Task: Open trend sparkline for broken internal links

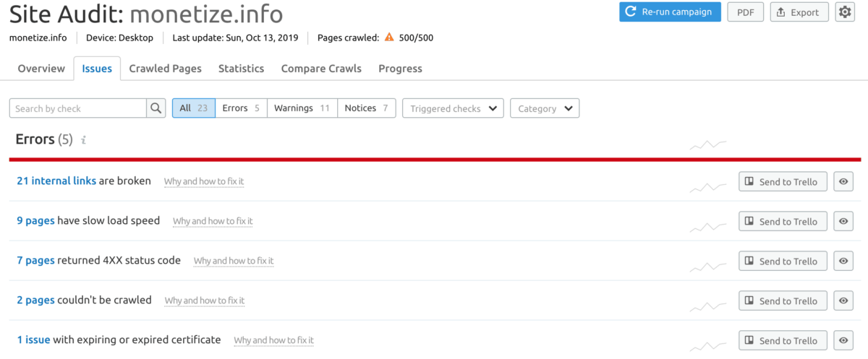Action: coord(707,186)
